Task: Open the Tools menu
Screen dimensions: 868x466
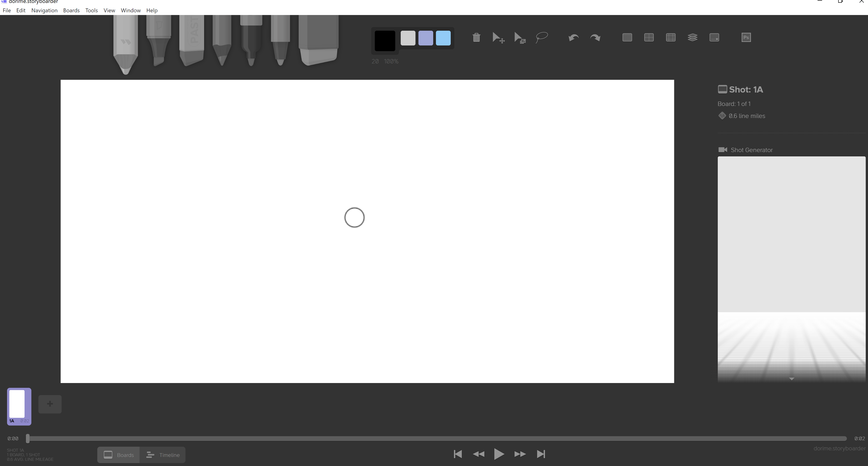Action: click(91, 10)
